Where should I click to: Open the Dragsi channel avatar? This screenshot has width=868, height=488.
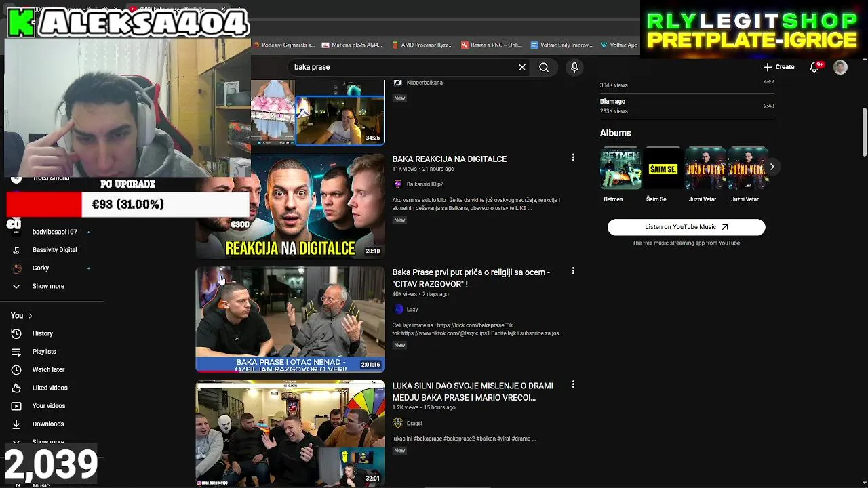398,423
